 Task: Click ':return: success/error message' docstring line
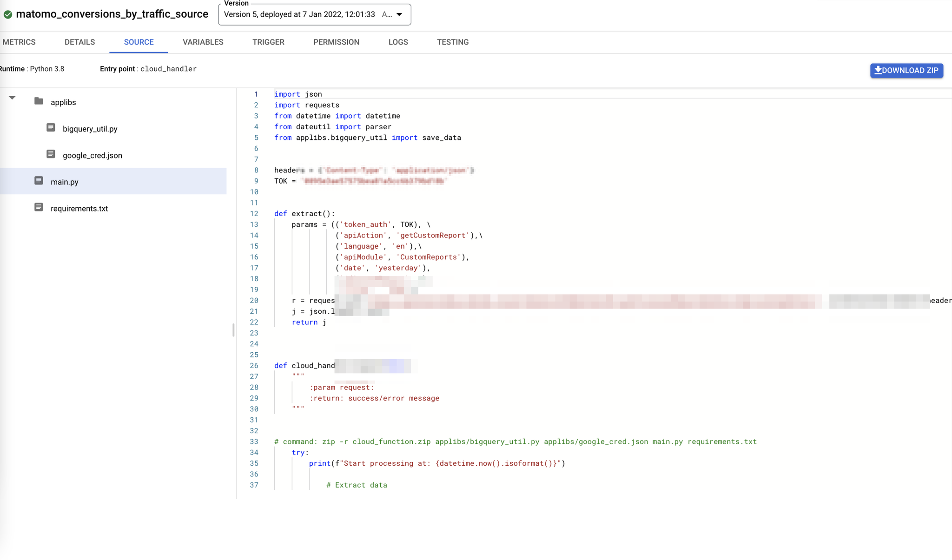(374, 398)
